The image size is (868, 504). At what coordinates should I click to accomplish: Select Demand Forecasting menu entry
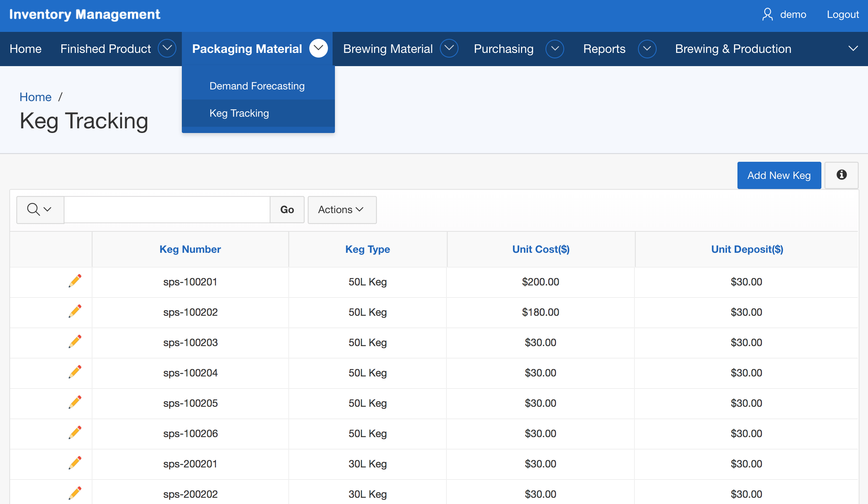(x=257, y=86)
